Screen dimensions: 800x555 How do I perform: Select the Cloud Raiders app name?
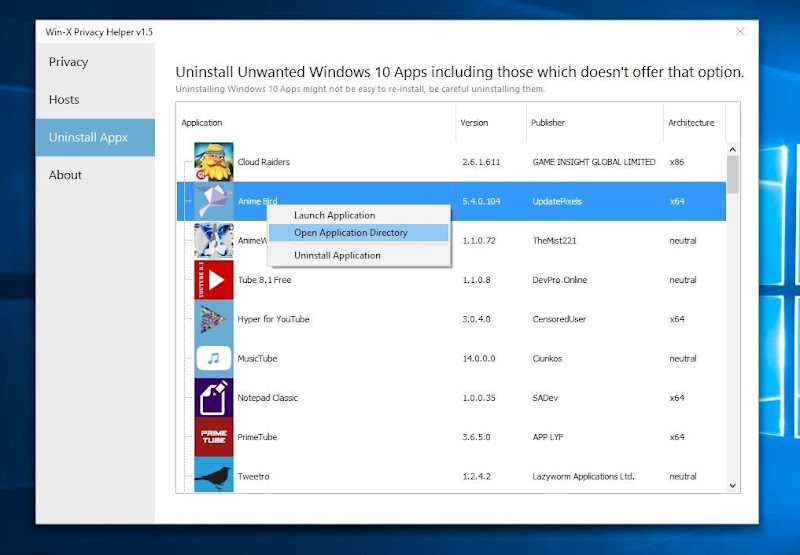pyautogui.click(x=264, y=162)
